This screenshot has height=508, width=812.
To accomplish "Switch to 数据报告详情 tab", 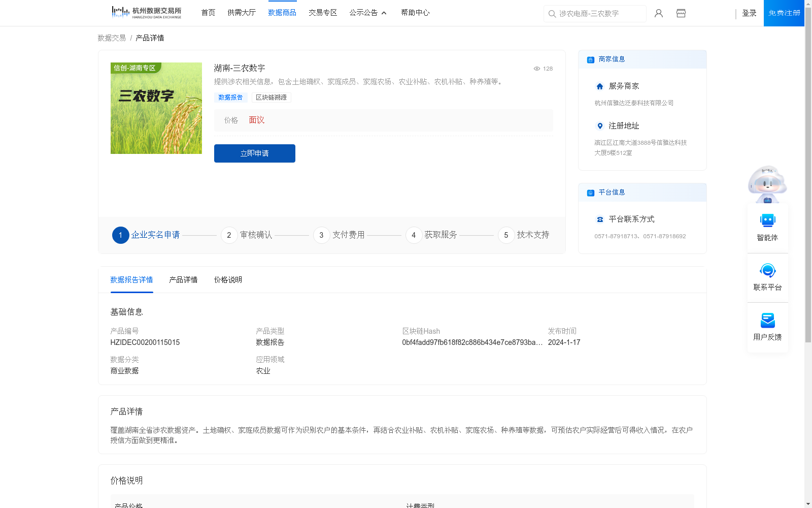I will [x=131, y=280].
